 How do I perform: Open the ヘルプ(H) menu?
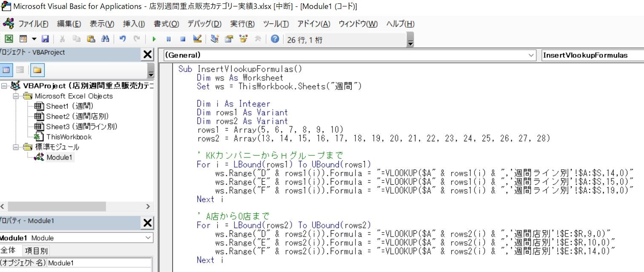[x=401, y=24]
